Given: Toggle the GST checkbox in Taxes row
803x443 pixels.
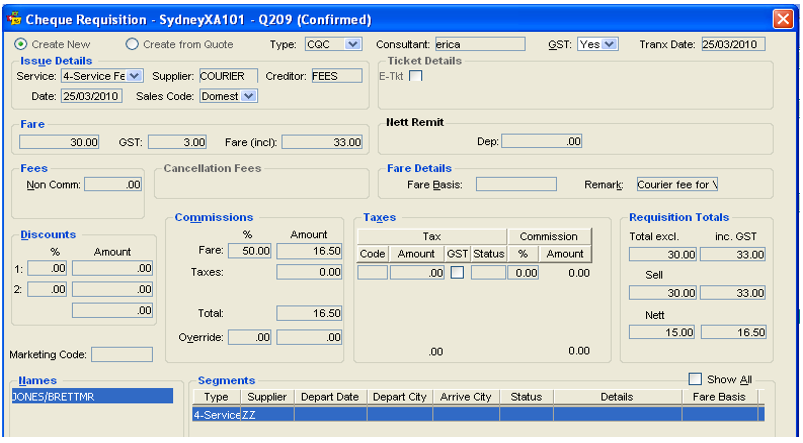Looking at the screenshot, I should (x=457, y=272).
